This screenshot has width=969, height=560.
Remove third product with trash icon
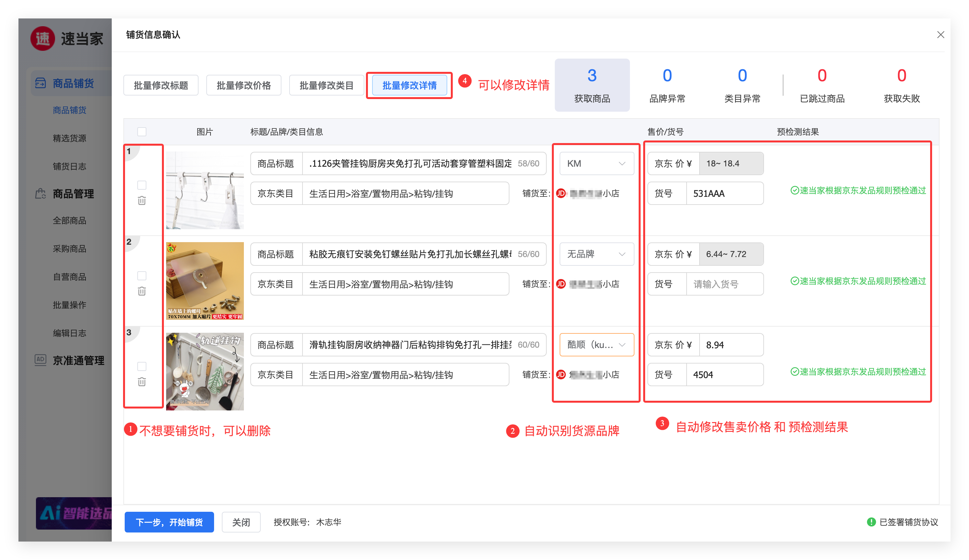[x=142, y=382]
